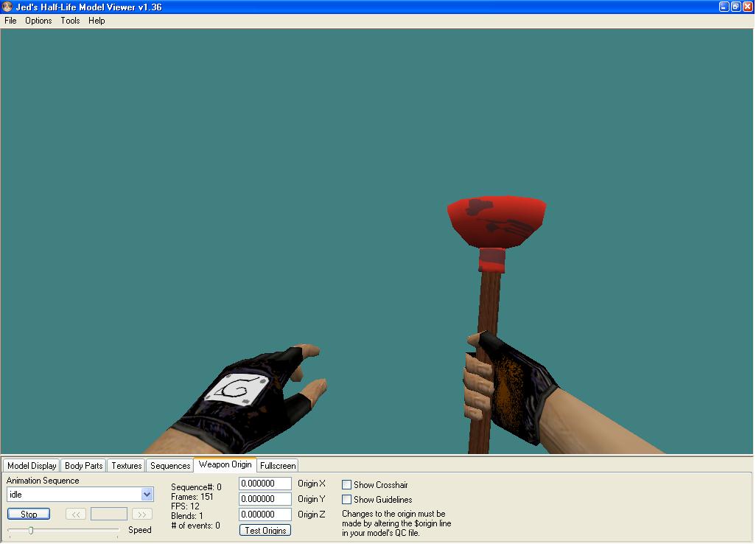Click the 'FPS: 12' text
This screenshot has height=544, width=756.
coord(185,506)
